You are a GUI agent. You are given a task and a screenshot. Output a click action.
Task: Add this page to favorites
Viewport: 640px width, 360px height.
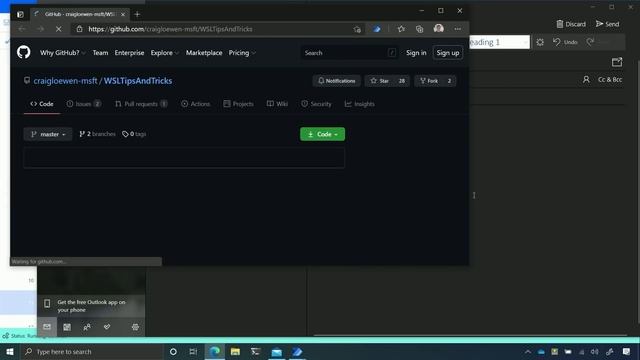357,29
